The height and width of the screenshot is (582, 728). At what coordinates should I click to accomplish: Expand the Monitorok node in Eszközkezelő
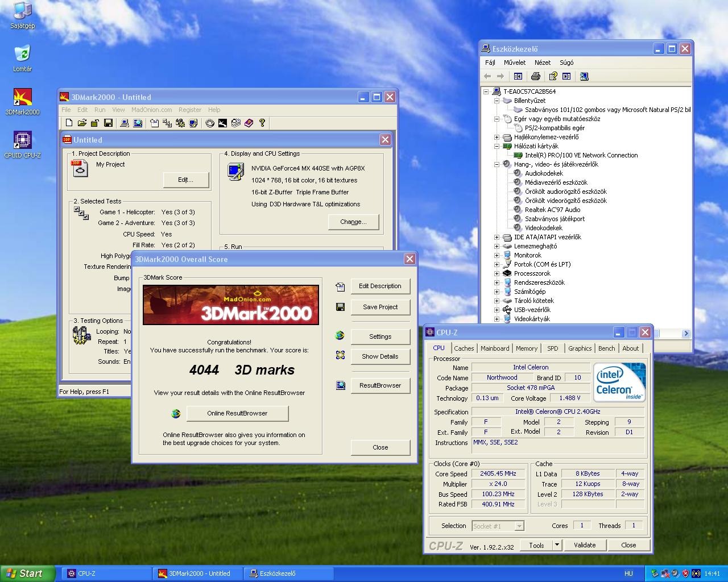tap(497, 255)
